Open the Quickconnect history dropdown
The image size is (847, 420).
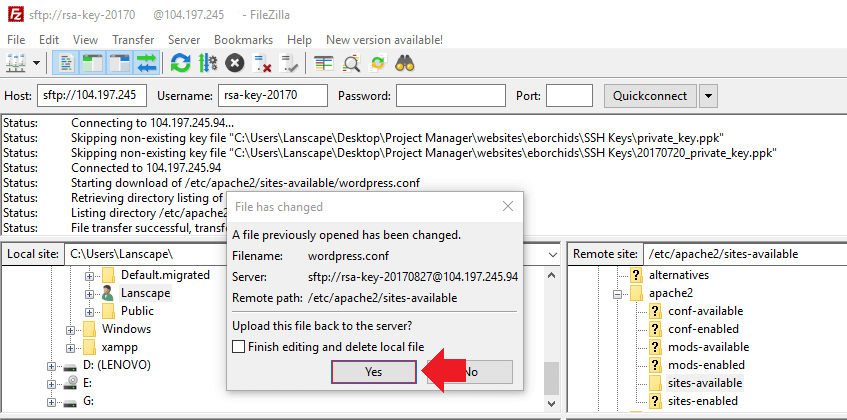click(708, 96)
